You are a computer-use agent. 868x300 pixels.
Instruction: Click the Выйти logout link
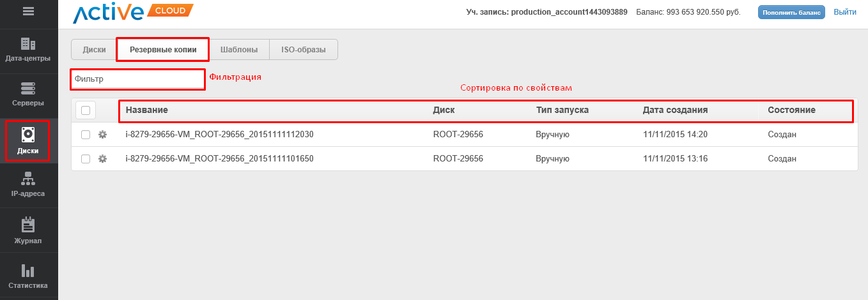tap(845, 12)
